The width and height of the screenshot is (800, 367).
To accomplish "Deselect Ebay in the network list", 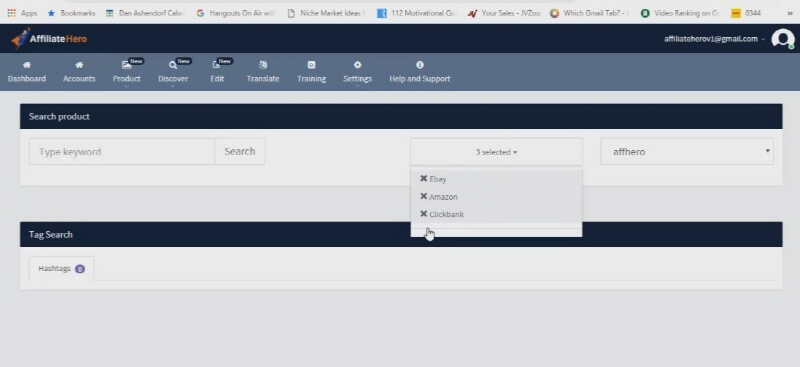I will pos(496,179).
